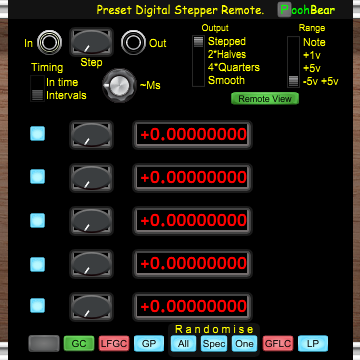Image resolution: width=360 pixels, height=360 pixels.
Task: Select the Stepped output option
Action: (x=227, y=41)
